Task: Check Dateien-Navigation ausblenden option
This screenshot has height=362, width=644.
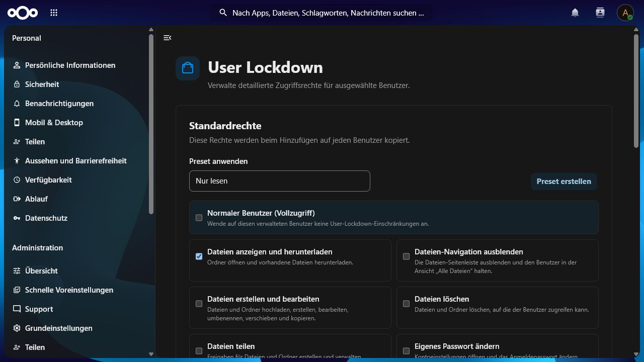Action: pos(406,256)
